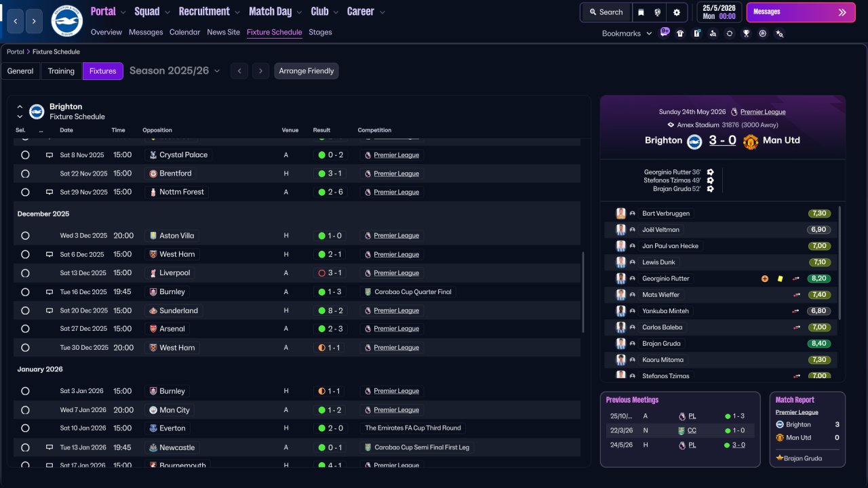
Task: Open the 3 - 0 score link in the match header
Action: coord(722,140)
